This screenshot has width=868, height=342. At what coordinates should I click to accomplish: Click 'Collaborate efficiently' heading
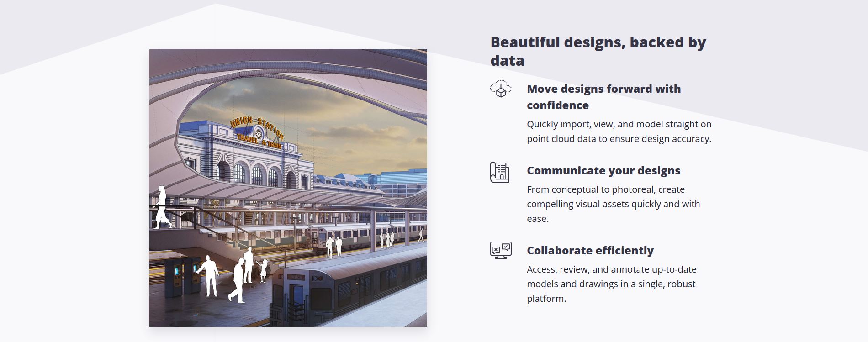[590, 250]
